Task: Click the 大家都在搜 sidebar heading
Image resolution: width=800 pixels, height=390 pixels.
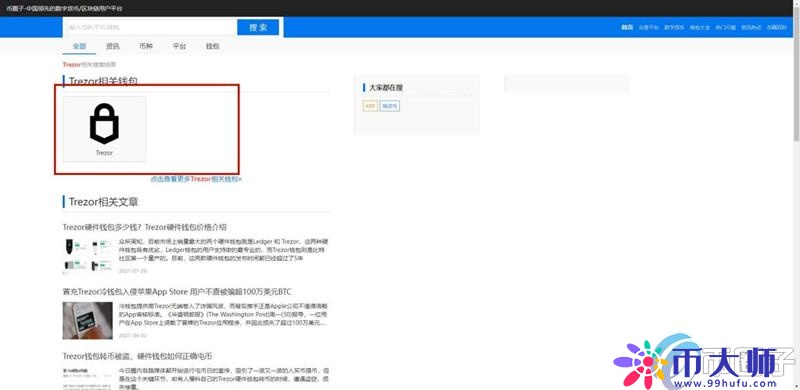Action: click(x=386, y=88)
